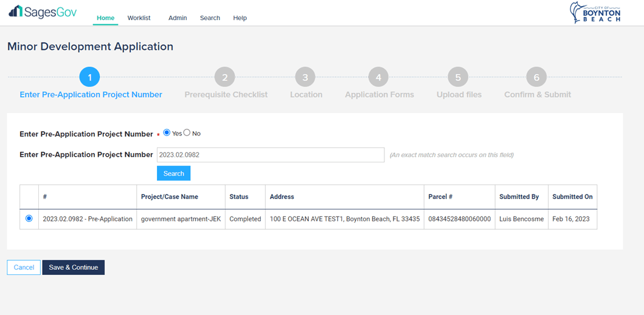The height and width of the screenshot is (315, 644).
Task: Open the Home menu tab
Action: [x=105, y=18]
